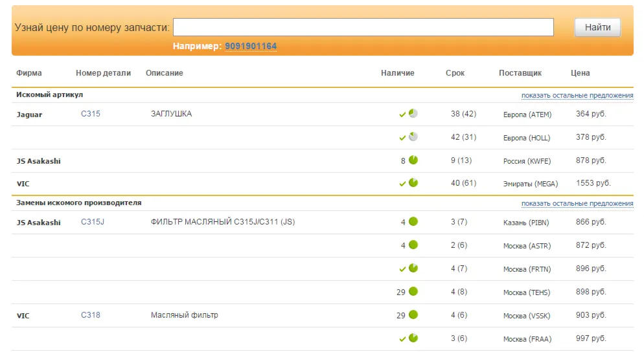Show remaining offers for Искомый артикул
Image resolution: width=644 pixels, height=352 pixels.
pyautogui.click(x=577, y=95)
